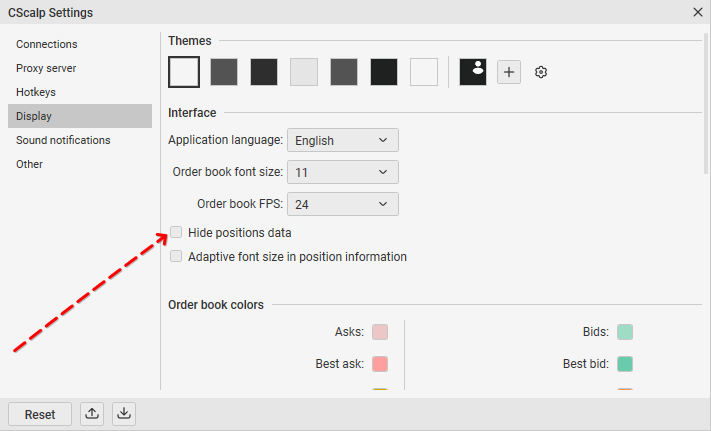This screenshot has height=431, width=711.
Task: Select the custom user theme icon
Action: 473,72
